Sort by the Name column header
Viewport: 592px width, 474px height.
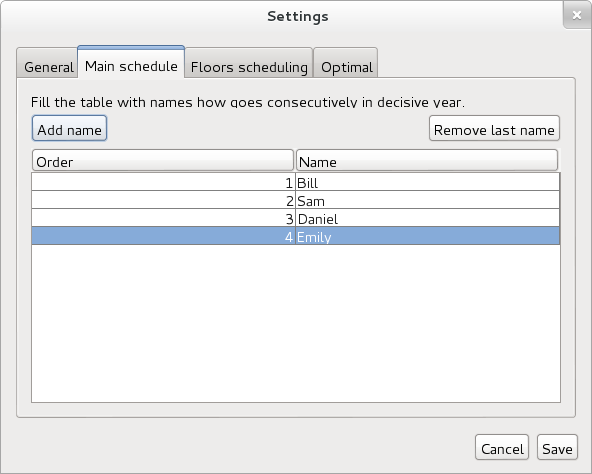click(427, 160)
